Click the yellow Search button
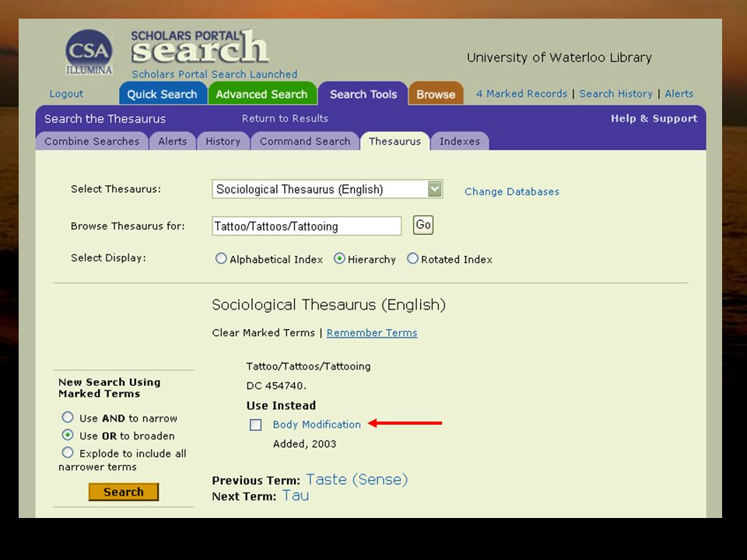This screenshot has height=560, width=747. [124, 492]
